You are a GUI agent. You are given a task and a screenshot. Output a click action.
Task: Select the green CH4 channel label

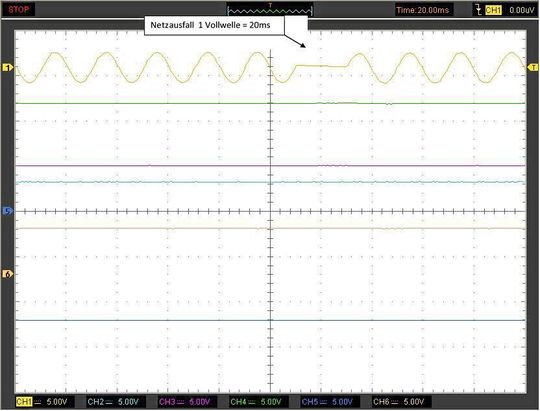[x=238, y=402]
